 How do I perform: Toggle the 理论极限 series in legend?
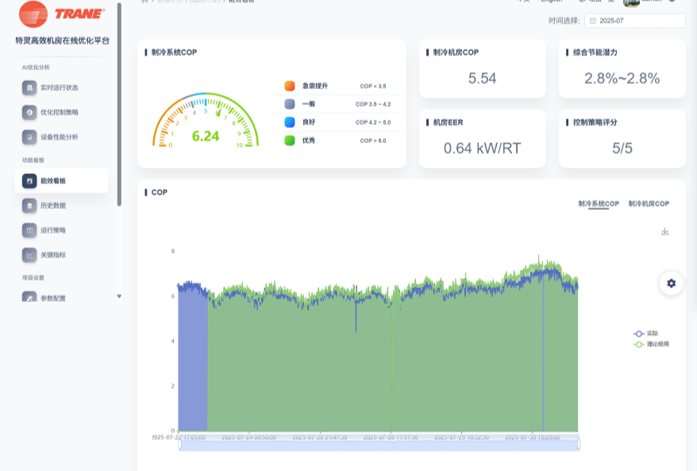pos(651,344)
